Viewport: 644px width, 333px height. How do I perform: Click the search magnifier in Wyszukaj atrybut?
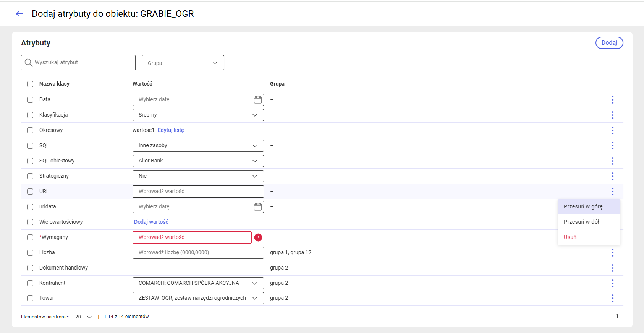28,62
